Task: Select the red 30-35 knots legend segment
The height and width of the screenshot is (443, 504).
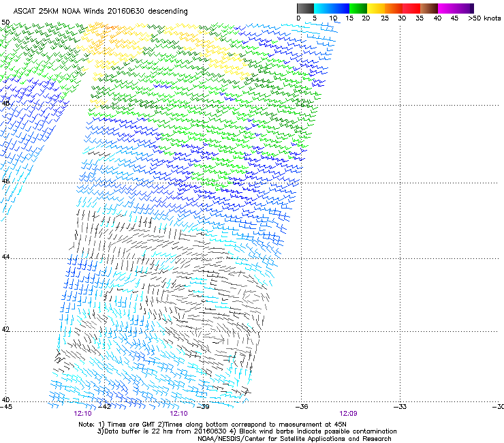Action: (x=411, y=8)
